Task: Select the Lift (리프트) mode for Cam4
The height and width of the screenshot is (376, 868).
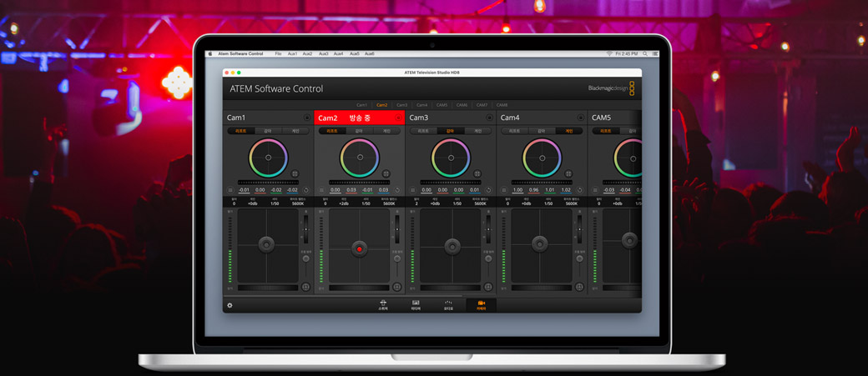Action: pos(514,131)
